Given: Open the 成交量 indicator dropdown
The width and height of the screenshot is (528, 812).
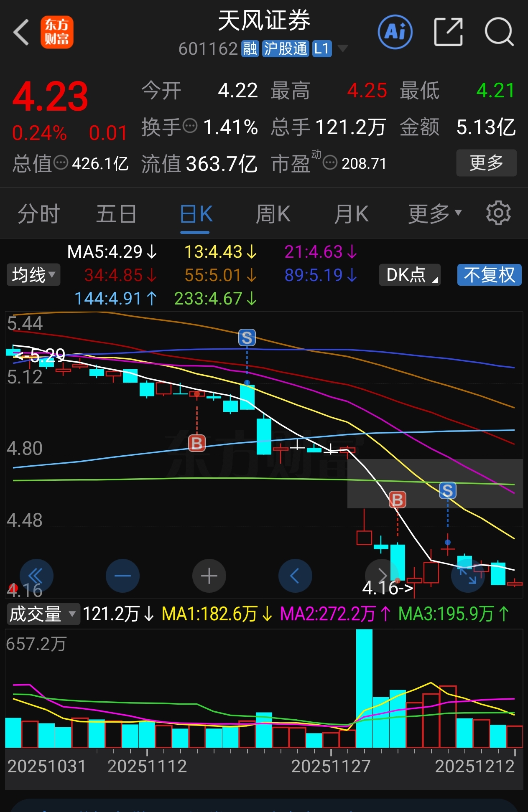Looking at the screenshot, I should 43,614.
